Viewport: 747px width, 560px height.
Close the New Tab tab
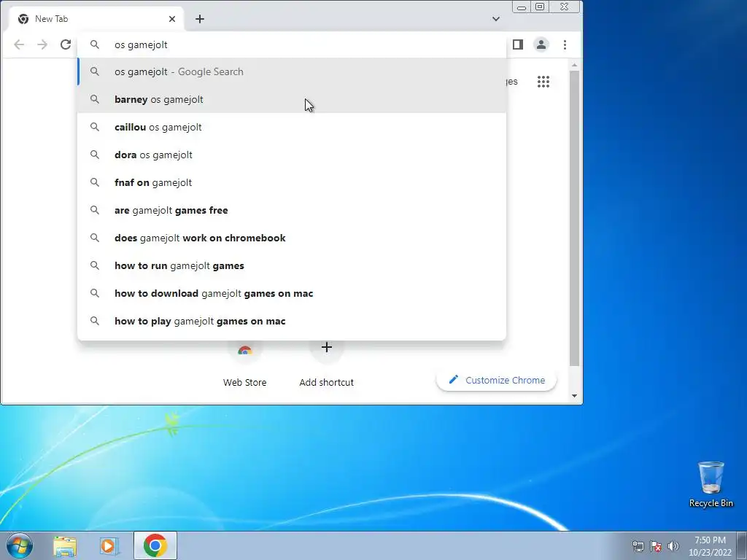pos(172,19)
